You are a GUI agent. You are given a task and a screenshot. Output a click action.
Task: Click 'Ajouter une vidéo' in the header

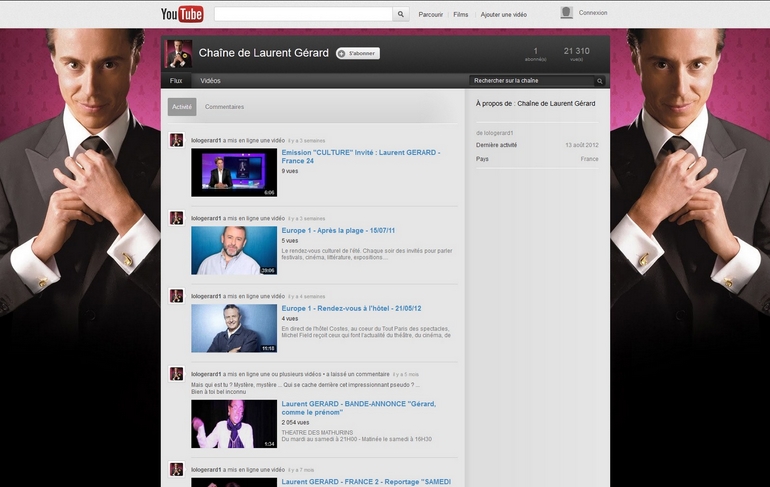[504, 15]
